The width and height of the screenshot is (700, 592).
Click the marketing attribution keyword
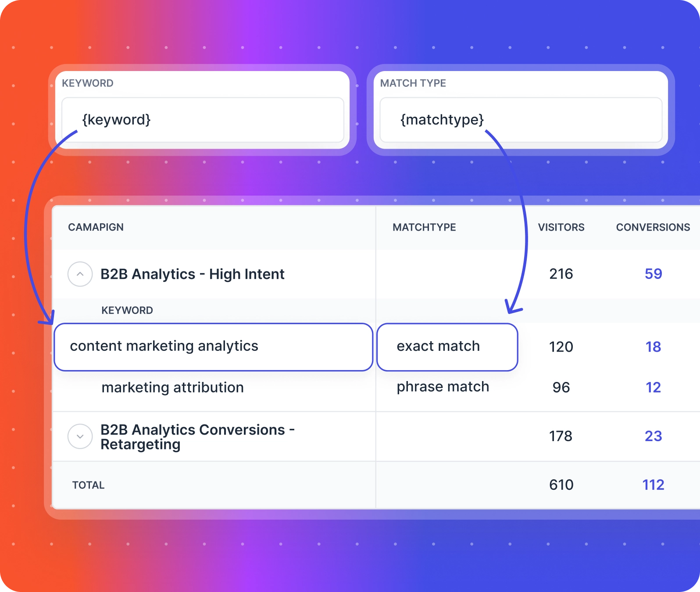(172, 388)
